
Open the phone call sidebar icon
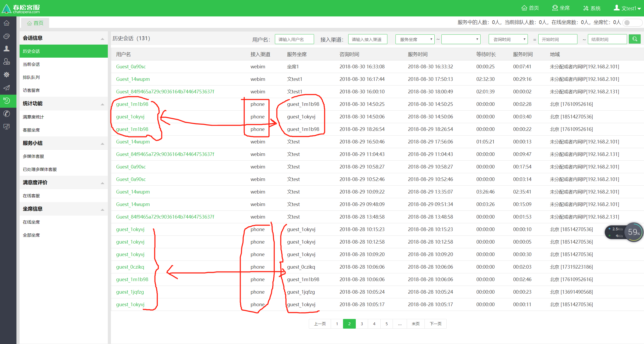7,114
